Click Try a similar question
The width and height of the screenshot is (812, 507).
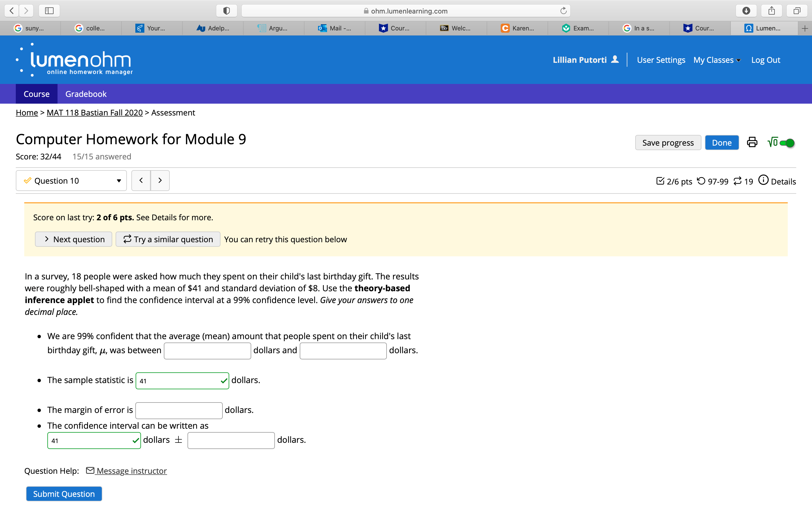click(x=168, y=239)
